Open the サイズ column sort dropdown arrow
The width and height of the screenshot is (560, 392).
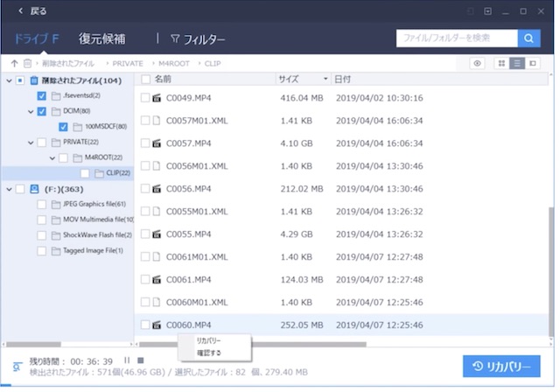(x=325, y=79)
